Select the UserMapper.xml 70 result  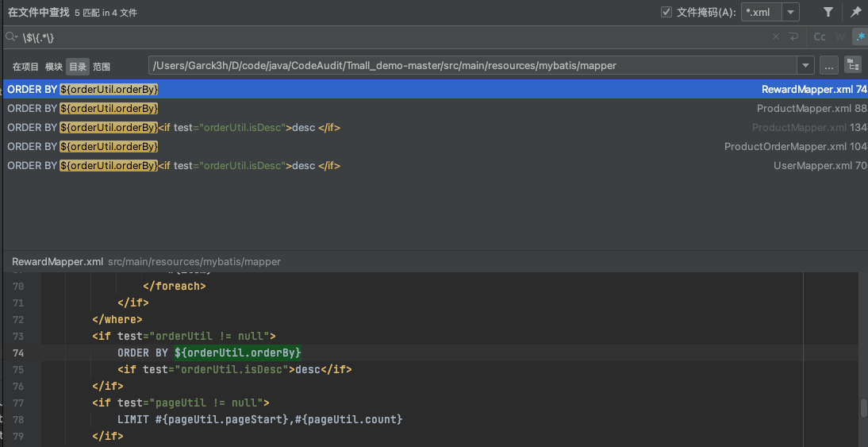435,166
